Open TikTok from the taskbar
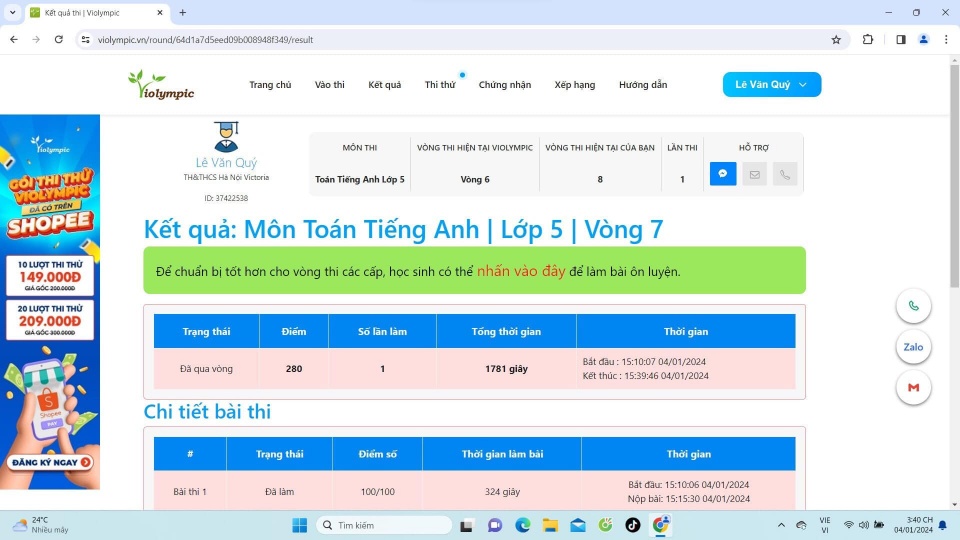The width and height of the screenshot is (960, 540). (633, 525)
